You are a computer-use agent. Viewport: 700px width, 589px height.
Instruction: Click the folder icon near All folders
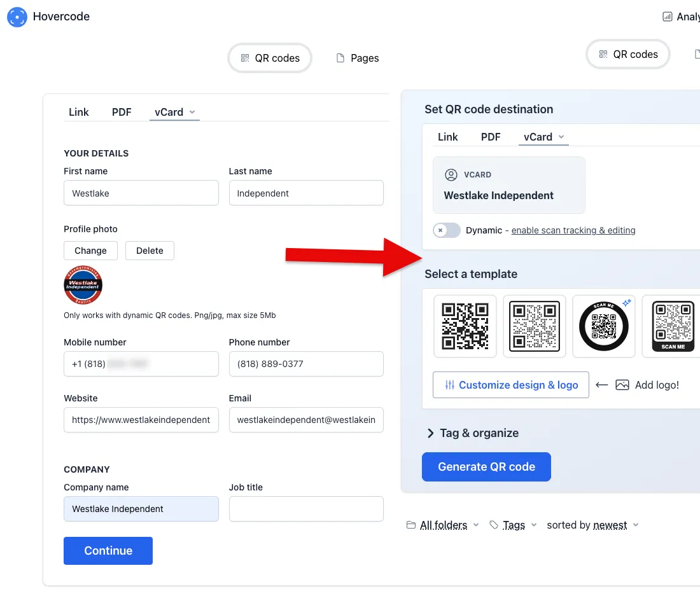(411, 525)
